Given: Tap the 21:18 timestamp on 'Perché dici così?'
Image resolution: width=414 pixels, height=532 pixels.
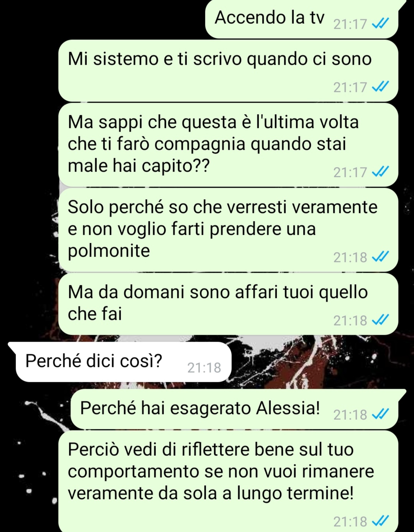Looking at the screenshot, I should [x=204, y=368].
